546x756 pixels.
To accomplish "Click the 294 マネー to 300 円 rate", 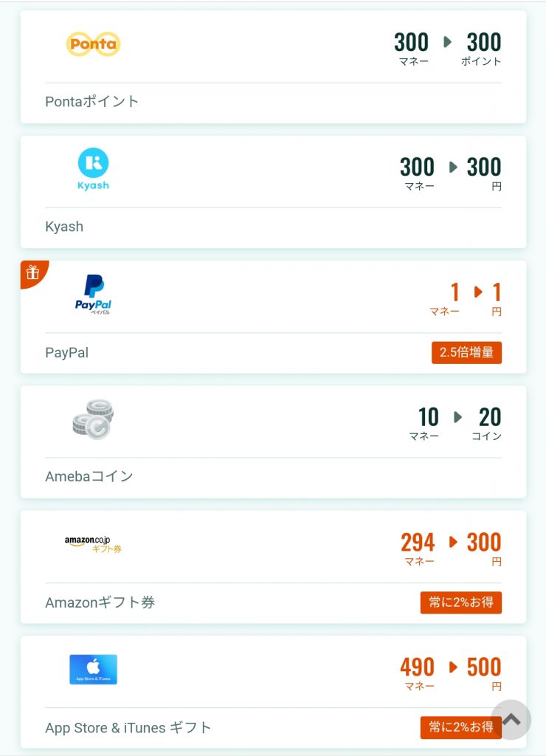I will [x=451, y=549].
